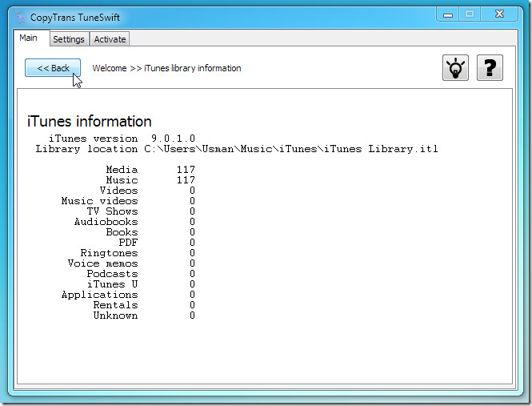The width and height of the screenshot is (532, 406).
Task: Go back with the << Back button
Action: [53, 68]
